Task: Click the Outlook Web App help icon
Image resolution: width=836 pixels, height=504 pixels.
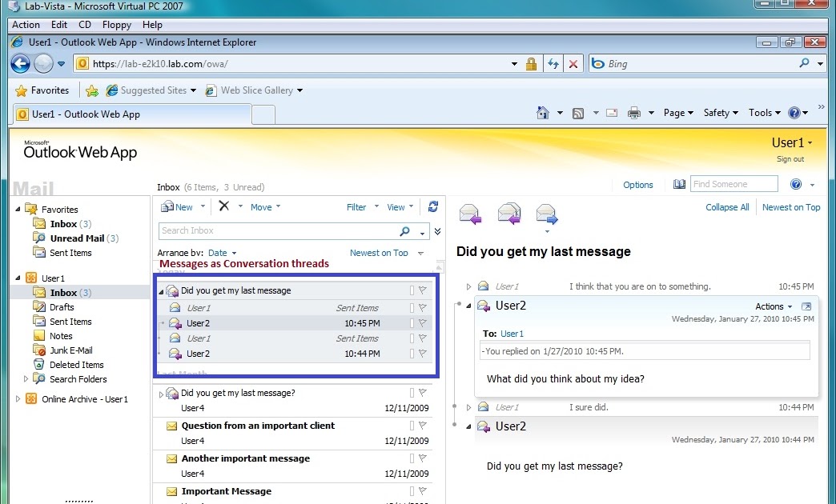Action: click(x=796, y=184)
